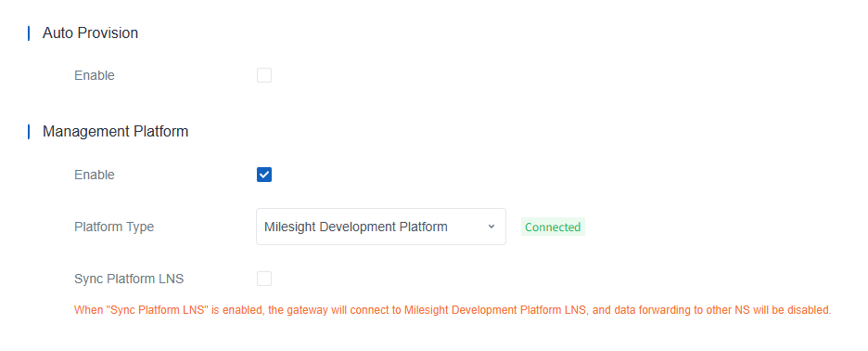Click the blue bar beside Auto Provision

29,33
